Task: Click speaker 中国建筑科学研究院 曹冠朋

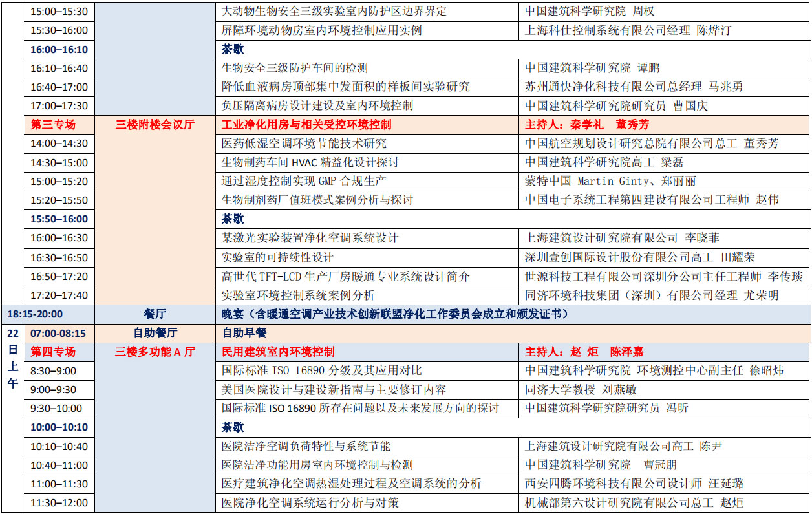Action: pos(601,465)
